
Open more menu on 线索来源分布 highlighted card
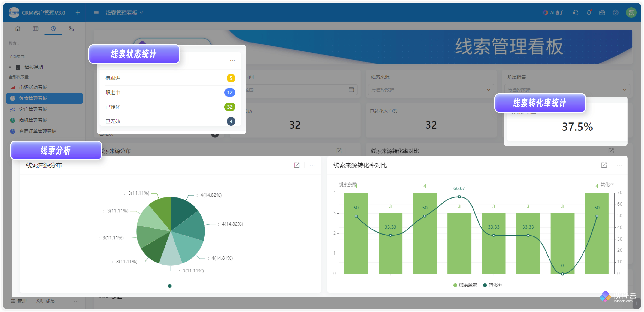coord(312,165)
